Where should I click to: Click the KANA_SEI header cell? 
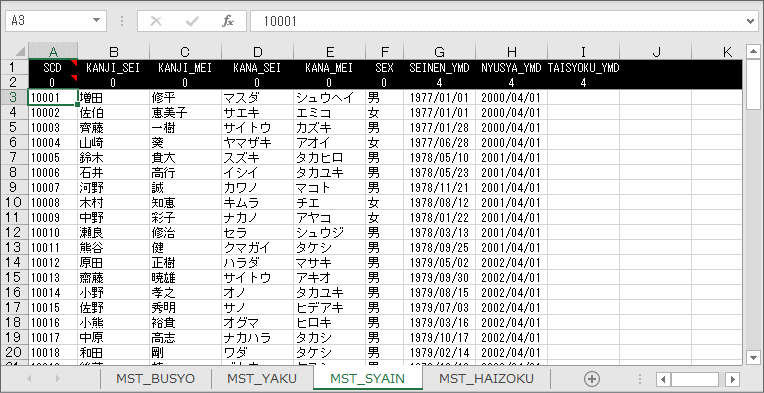point(257,68)
